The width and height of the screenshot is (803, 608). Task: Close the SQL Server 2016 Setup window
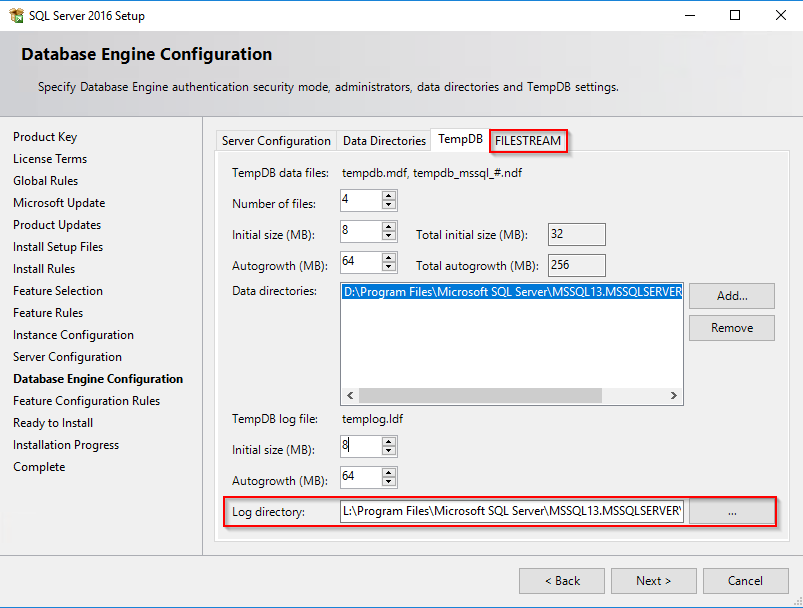(780, 15)
